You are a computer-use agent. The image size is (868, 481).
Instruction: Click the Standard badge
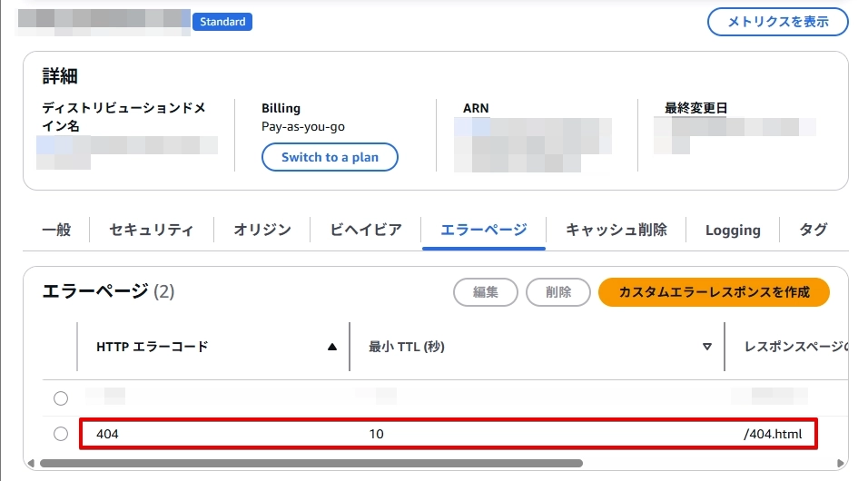coord(222,22)
